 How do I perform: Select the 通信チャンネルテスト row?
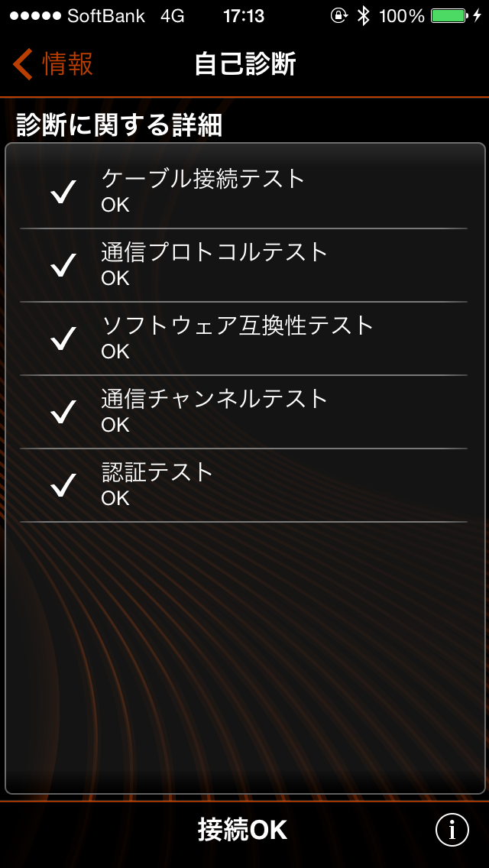click(x=243, y=411)
